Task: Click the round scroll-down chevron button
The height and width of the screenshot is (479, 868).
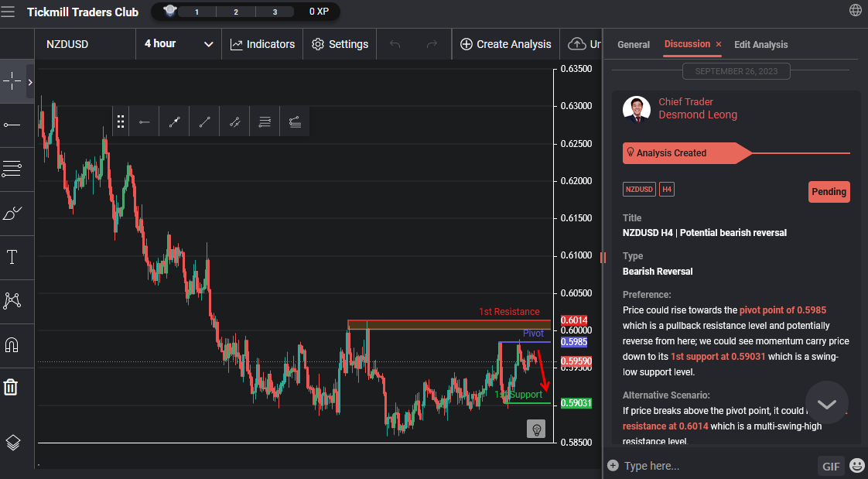Action: point(826,403)
